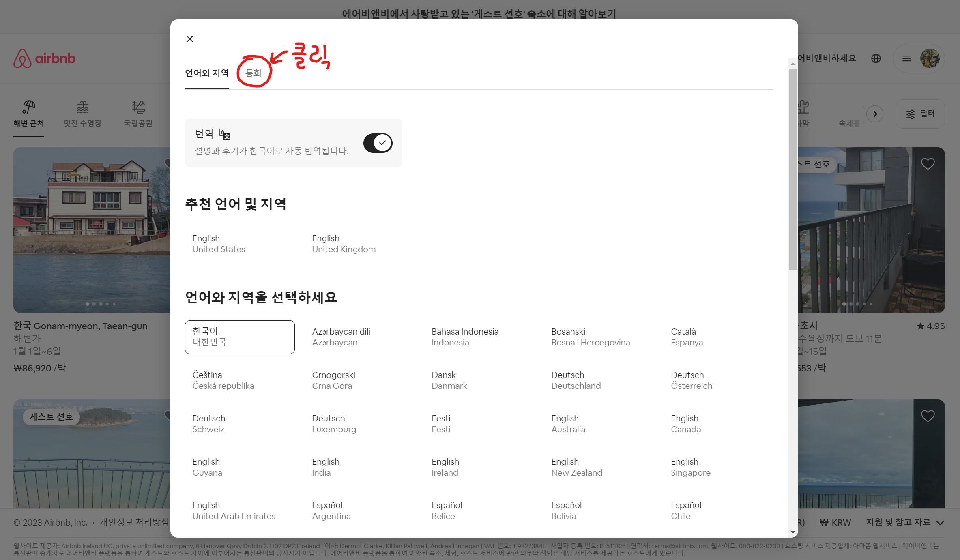Screen dimensions: 960x560
Task: Select Español Belice option
Action: coord(479,511)
